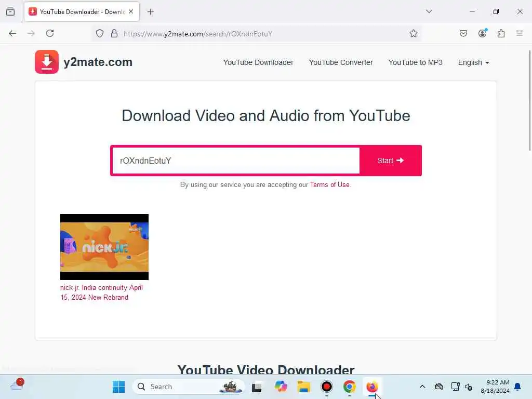Screen dimensions: 532x399
Task: Open the Save to Pocket icon
Action: pyautogui.click(x=463, y=33)
